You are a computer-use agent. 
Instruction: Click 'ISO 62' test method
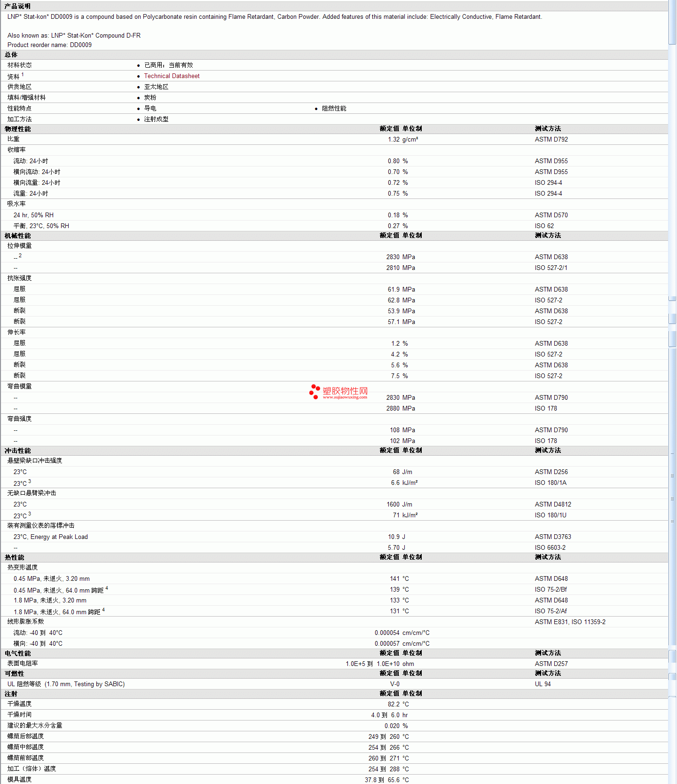coord(544,226)
